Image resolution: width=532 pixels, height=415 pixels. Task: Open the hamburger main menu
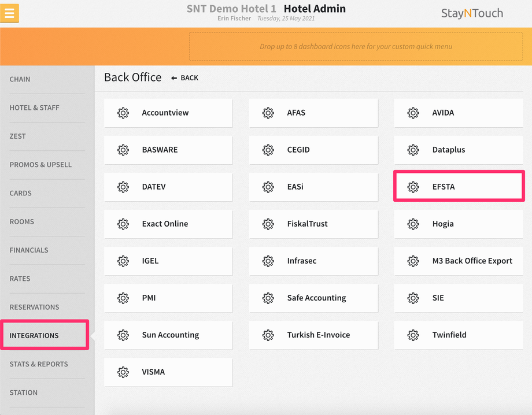click(9, 13)
